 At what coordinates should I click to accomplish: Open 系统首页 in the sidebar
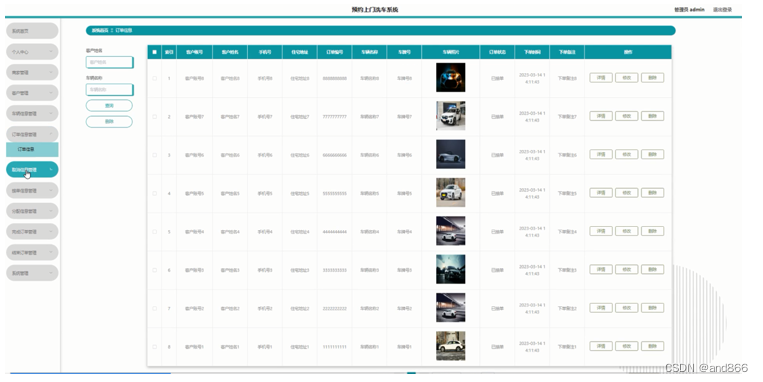pos(32,31)
